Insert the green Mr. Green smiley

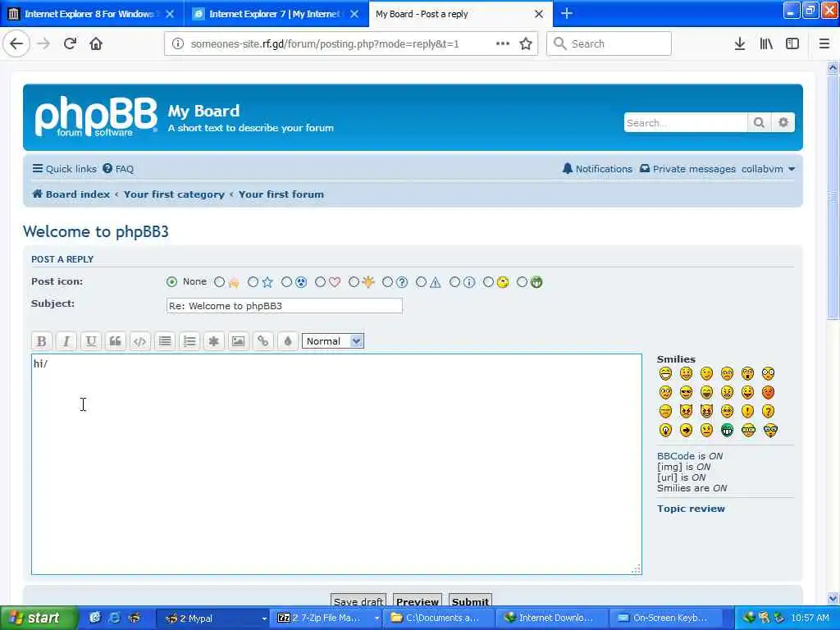pyautogui.click(x=727, y=430)
